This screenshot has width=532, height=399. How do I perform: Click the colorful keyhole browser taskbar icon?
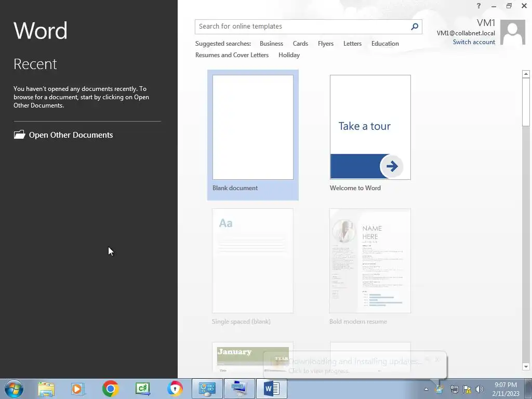(x=175, y=389)
